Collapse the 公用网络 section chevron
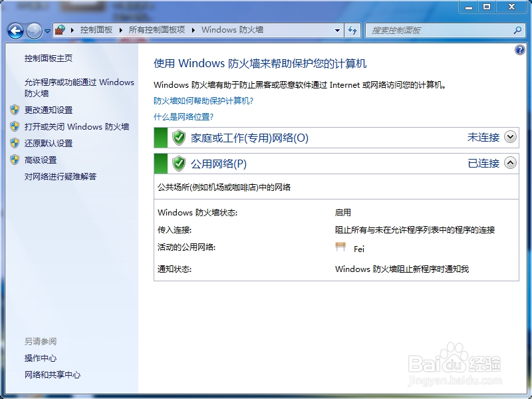 coord(510,163)
